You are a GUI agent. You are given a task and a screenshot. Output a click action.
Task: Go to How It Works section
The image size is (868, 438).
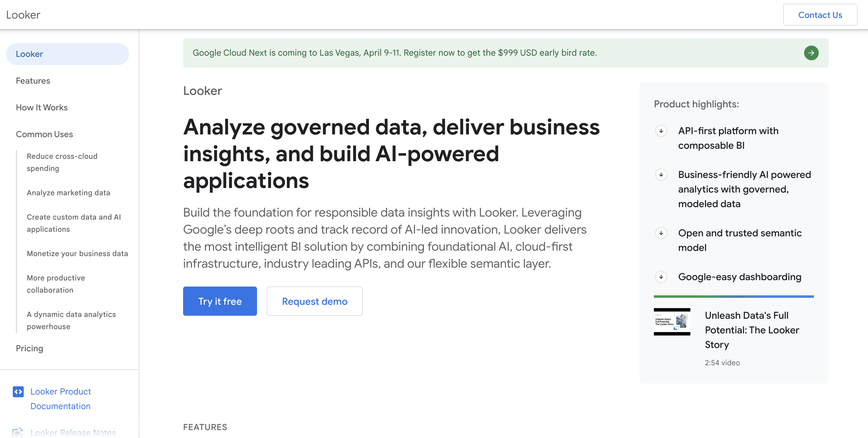pos(42,107)
